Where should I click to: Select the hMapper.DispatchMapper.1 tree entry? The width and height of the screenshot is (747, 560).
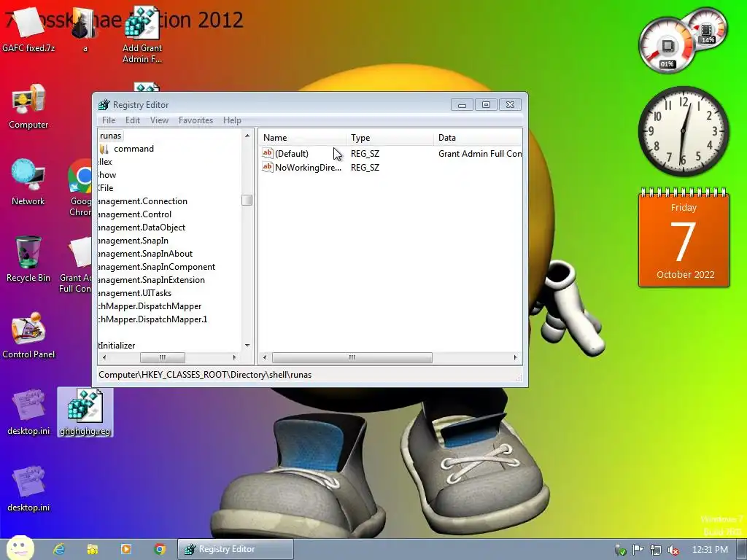coord(152,319)
